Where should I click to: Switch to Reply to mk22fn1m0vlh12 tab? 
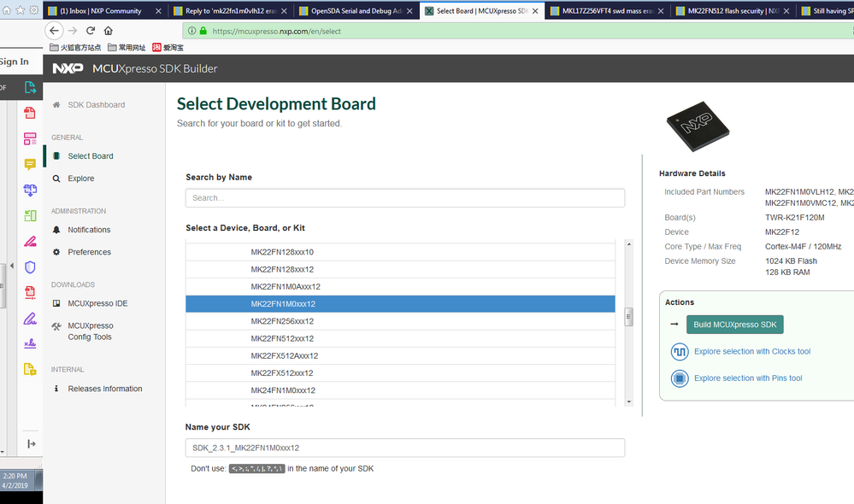pyautogui.click(x=231, y=11)
